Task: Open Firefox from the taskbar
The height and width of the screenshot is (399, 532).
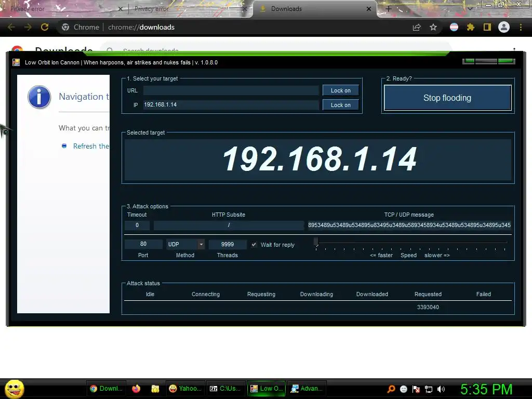Action: 136,389
